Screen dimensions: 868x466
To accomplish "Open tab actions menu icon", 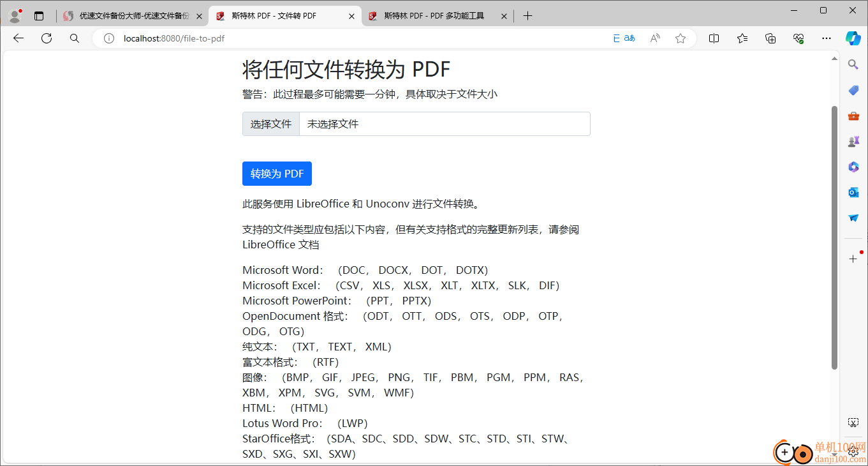I will 39,16.
